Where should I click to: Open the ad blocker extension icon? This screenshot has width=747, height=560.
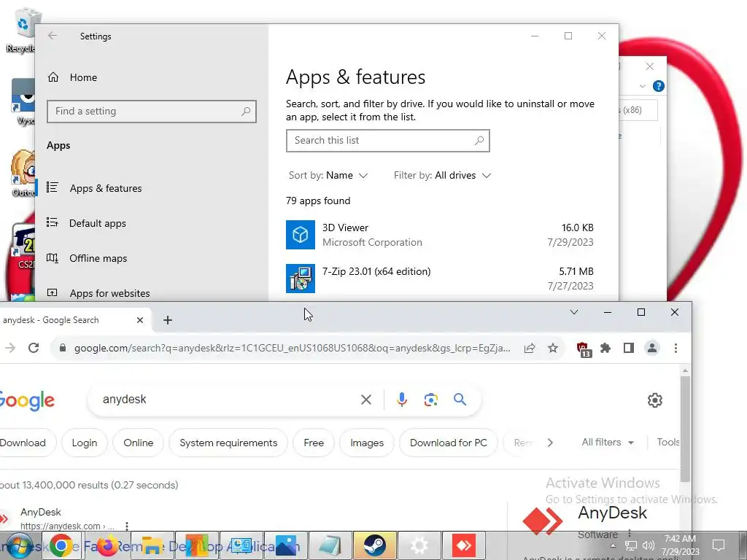click(x=584, y=349)
